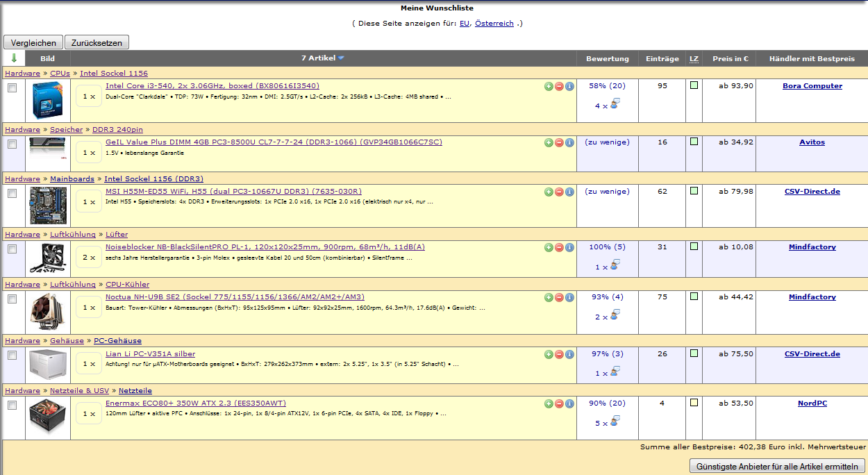The height and width of the screenshot is (475, 868).
Task: Click the green plus icon for Noctua NH-U9B SE2
Action: [x=549, y=297]
